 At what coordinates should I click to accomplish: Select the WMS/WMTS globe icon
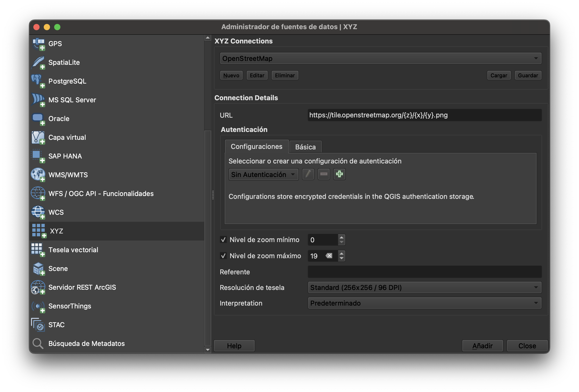(39, 175)
